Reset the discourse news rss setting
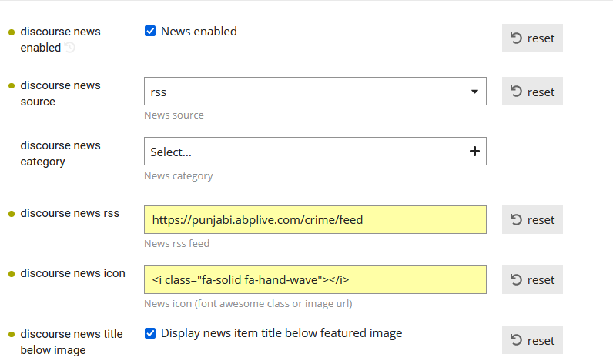The image size is (613, 364). [532, 220]
